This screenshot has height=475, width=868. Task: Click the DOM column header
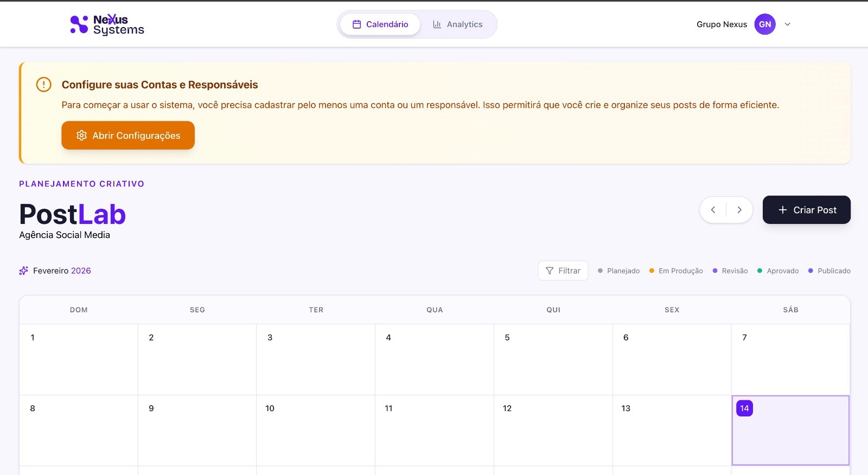79,310
